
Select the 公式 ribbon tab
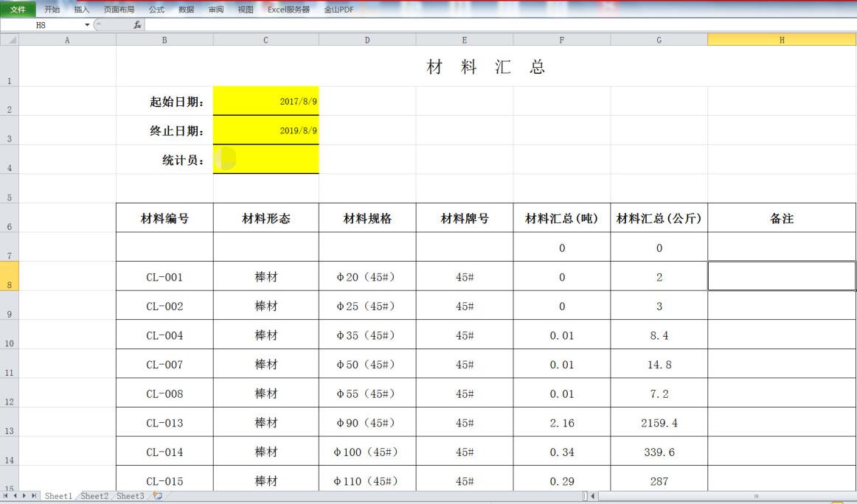coord(156,10)
